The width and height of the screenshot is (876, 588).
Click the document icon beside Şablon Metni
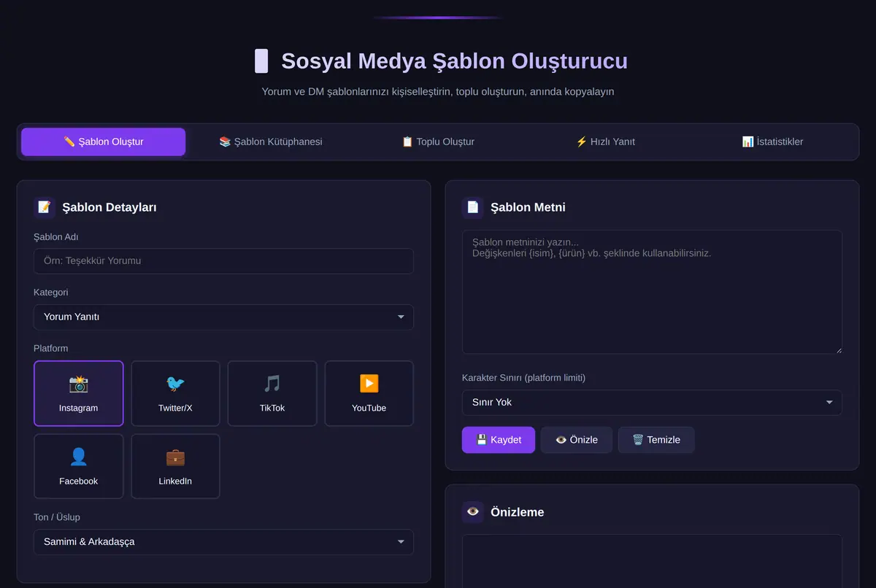473,207
